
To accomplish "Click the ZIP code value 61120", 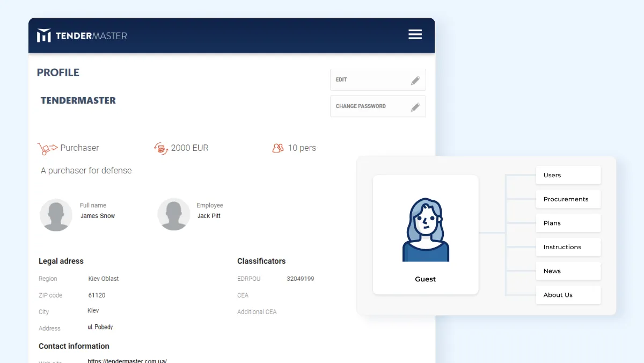I will click(97, 295).
